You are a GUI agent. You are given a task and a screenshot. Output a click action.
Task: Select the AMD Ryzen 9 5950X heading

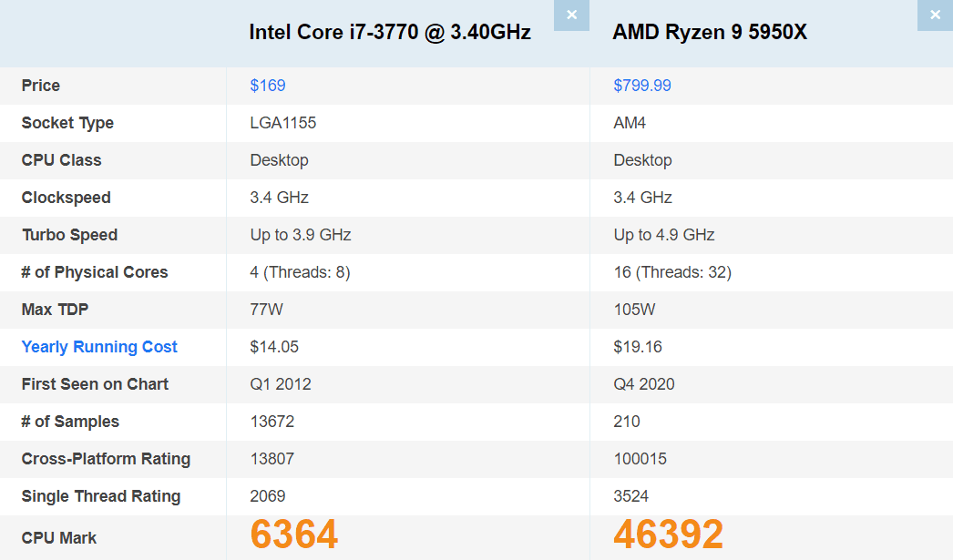point(710,32)
